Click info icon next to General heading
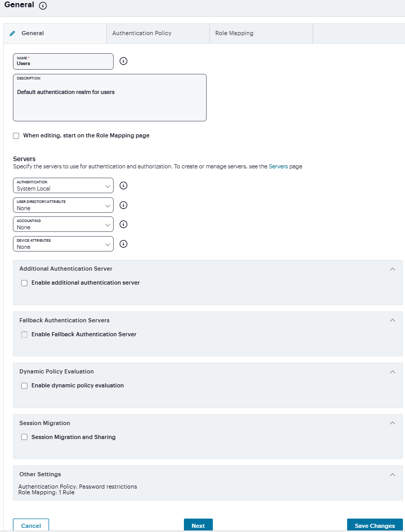This screenshot has height=532, width=405. pos(43,6)
